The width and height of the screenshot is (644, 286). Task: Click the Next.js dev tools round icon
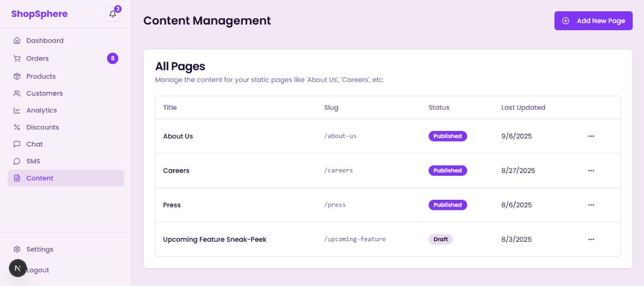click(18, 269)
